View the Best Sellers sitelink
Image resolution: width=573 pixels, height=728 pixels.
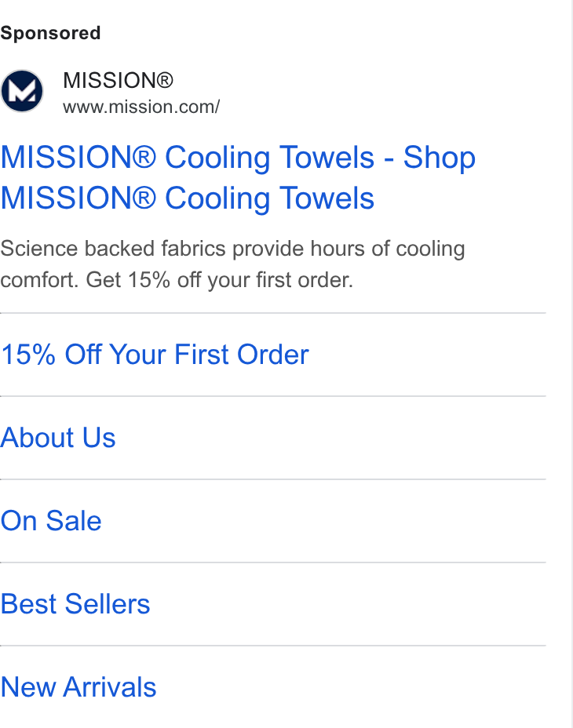click(75, 604)
